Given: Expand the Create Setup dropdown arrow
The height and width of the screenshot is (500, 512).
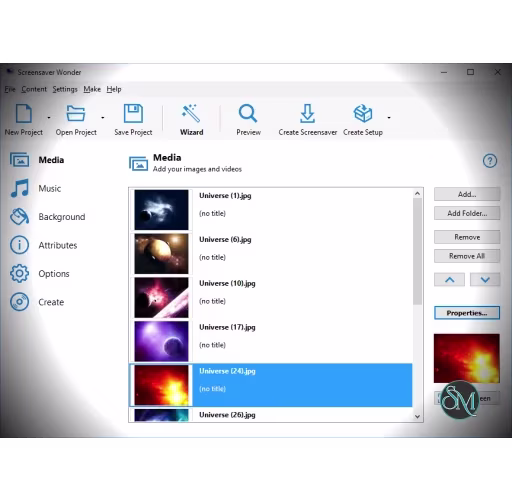Looking at the screenshot, I should pos(389,118).
